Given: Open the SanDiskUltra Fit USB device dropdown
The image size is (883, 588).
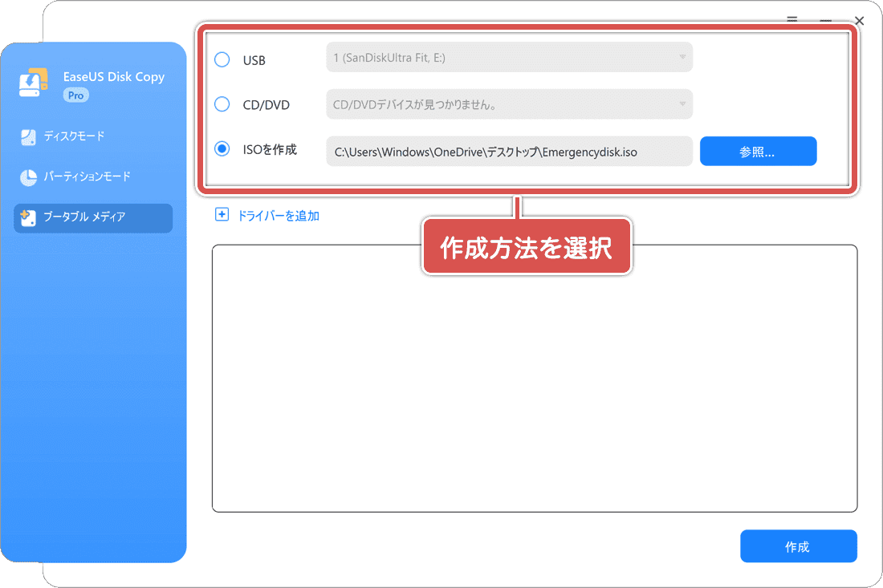Looking at the screenshot, I should click(509, 58).
